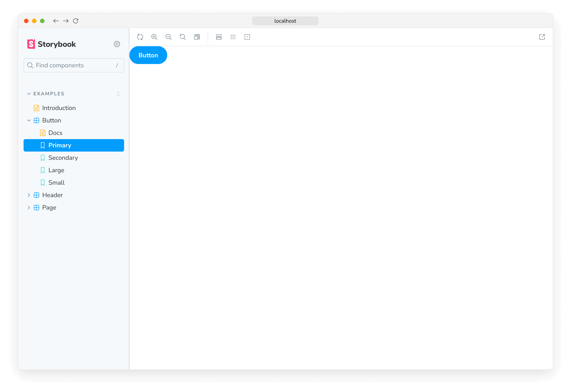Select the Large button story
This screenshot has height=392, width=571.
(x=56, y=170)
